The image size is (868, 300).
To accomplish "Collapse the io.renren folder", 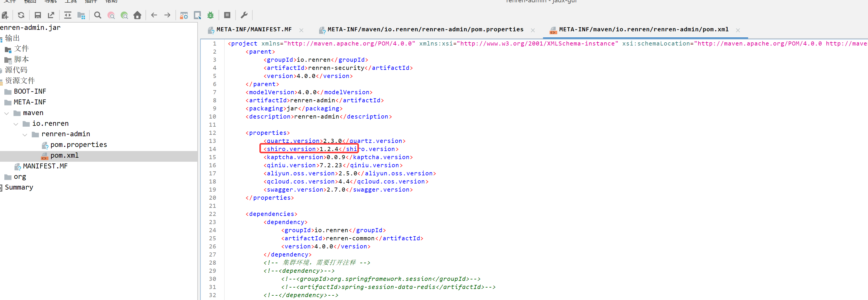I will tap(16, 124).
